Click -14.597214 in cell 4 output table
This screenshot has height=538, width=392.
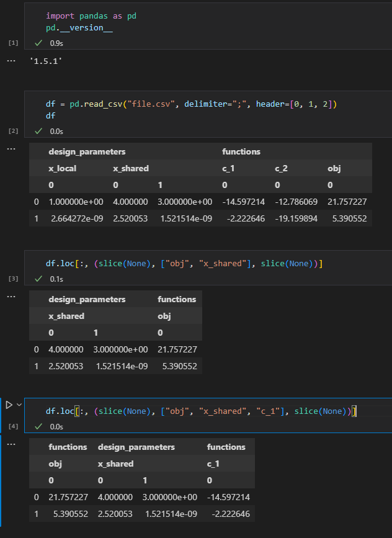228,497
